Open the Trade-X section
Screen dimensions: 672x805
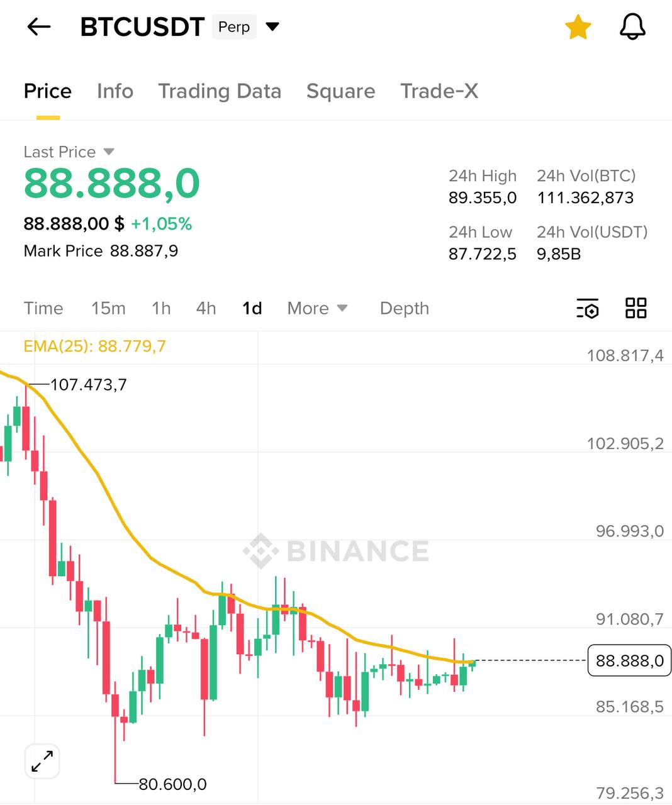tap(439, 91)
